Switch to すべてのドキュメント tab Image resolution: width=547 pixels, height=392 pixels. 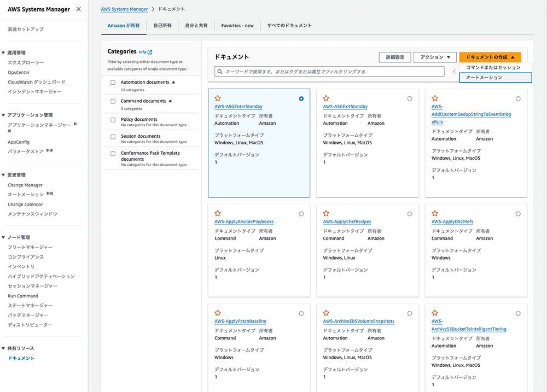click(289, 26)
